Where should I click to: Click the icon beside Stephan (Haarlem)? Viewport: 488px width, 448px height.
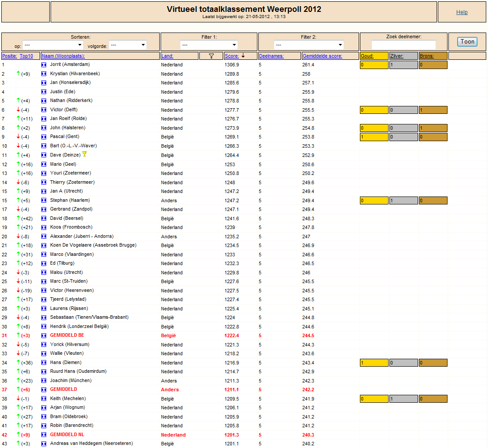click(44, 200)
